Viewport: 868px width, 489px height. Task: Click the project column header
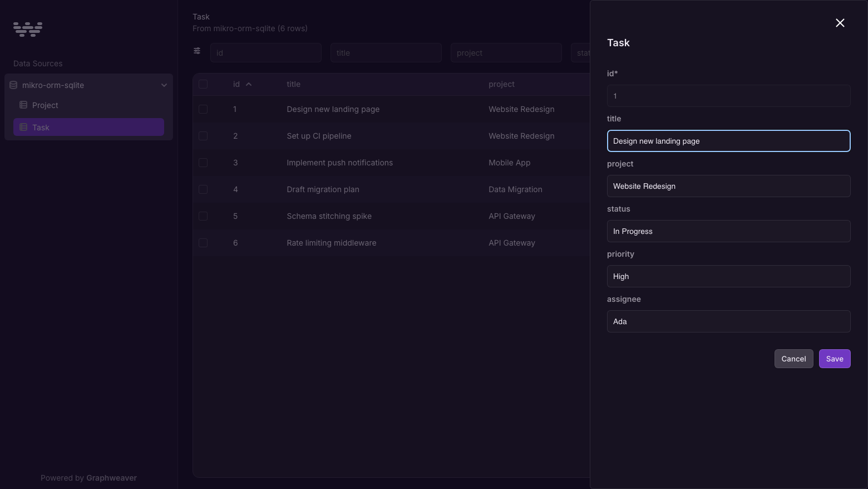click(501, 84)
